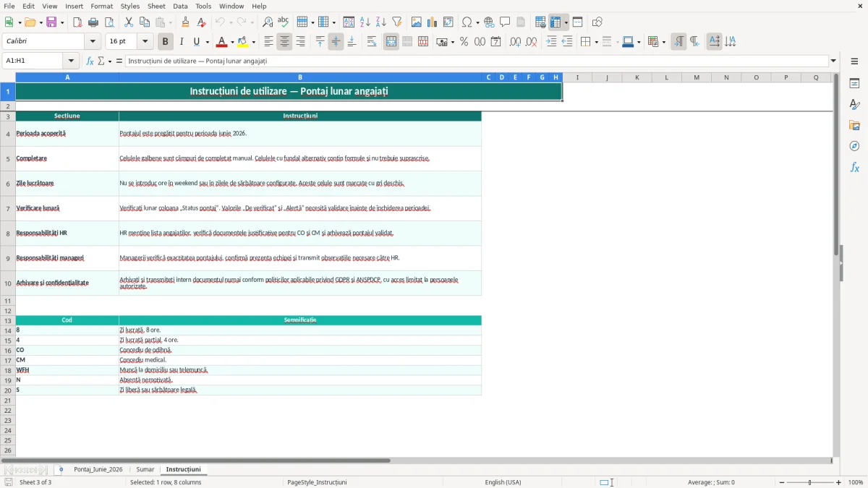Click the zoom in plus button
The height and width of the screenshot is (488, 868).
[839, 482]
